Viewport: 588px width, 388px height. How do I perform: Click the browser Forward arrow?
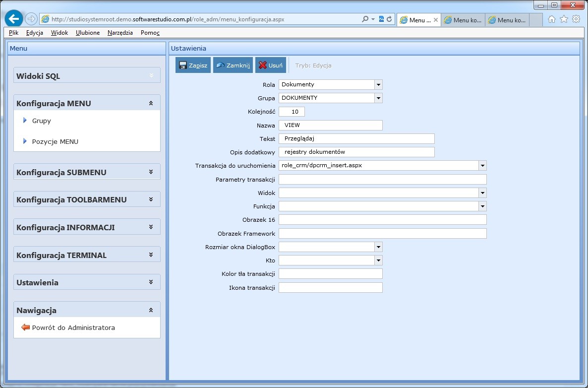click(x=31, y=19)
